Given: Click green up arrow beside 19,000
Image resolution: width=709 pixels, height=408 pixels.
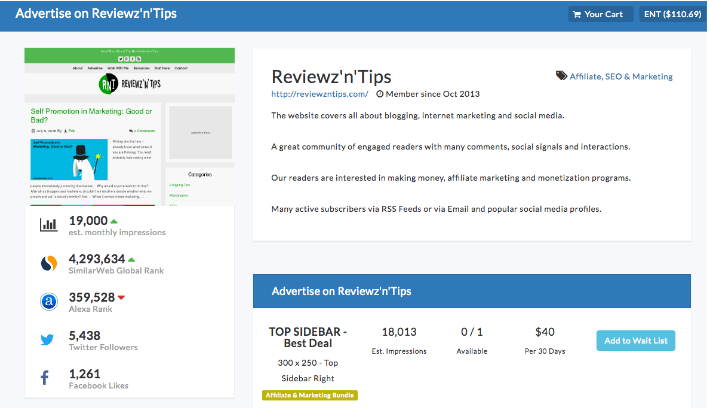Looking at the screenshot, I should [x=114, y=221].
